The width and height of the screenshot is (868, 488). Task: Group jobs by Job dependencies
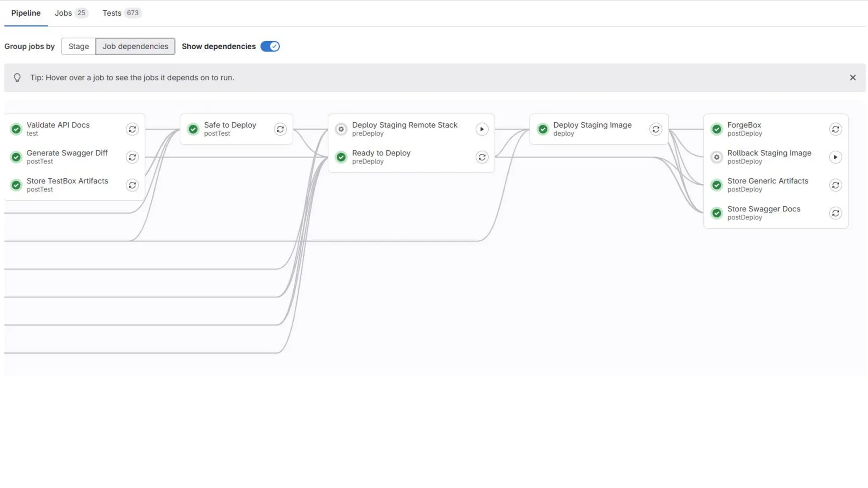pos(135,46)
